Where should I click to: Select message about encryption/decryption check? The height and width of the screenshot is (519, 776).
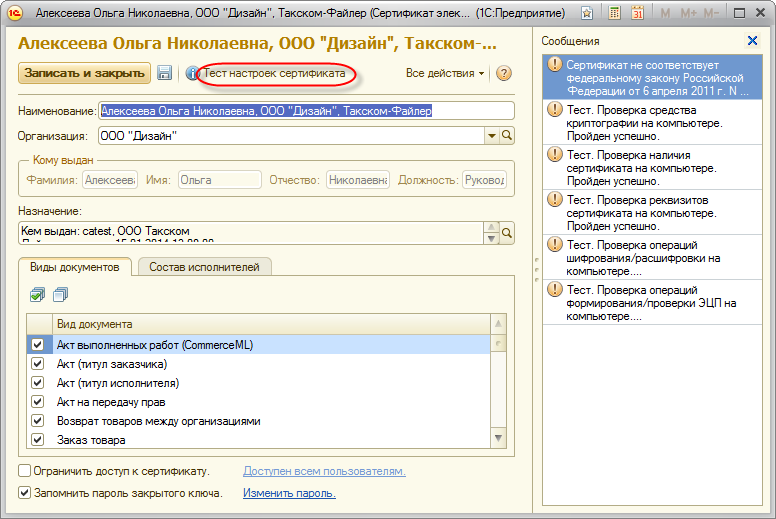pyautogui.click(x=652, y=258)
